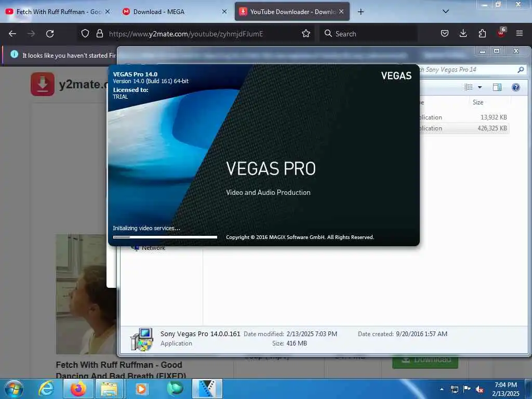Open the Save to Pocket icon
This screenshot has height=399, width=532.
[445, 33]
